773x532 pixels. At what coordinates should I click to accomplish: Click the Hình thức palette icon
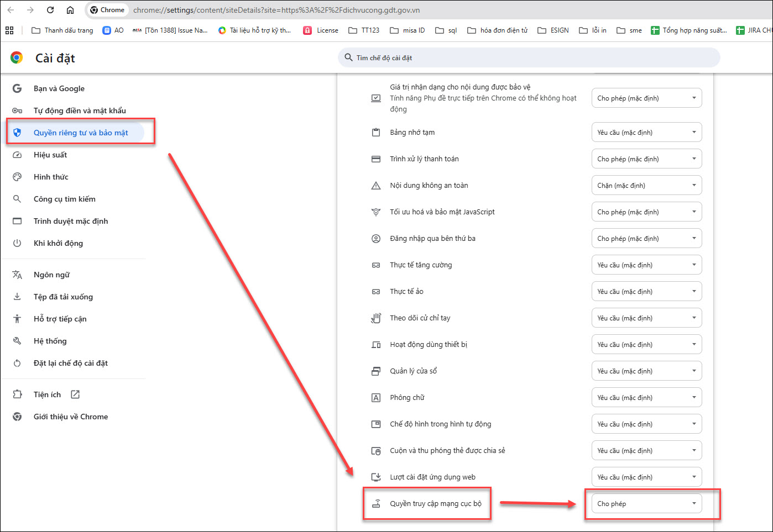click(17, 177)
